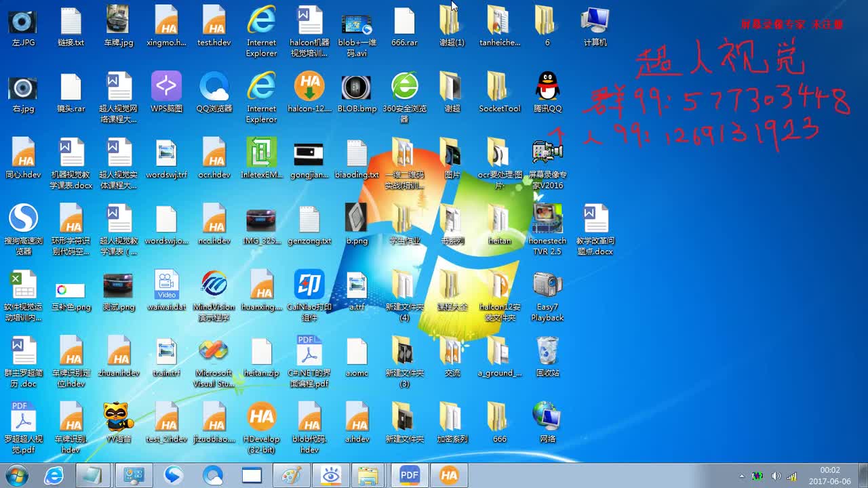
Task: Open the QQ browser taskbar button
Action: pos(213,476)
